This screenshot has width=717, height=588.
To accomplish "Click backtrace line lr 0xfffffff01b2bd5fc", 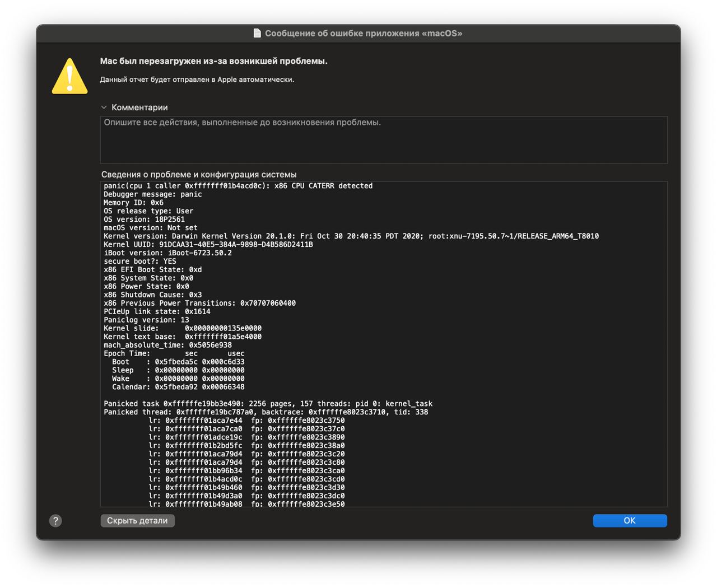I will point(247,446).
